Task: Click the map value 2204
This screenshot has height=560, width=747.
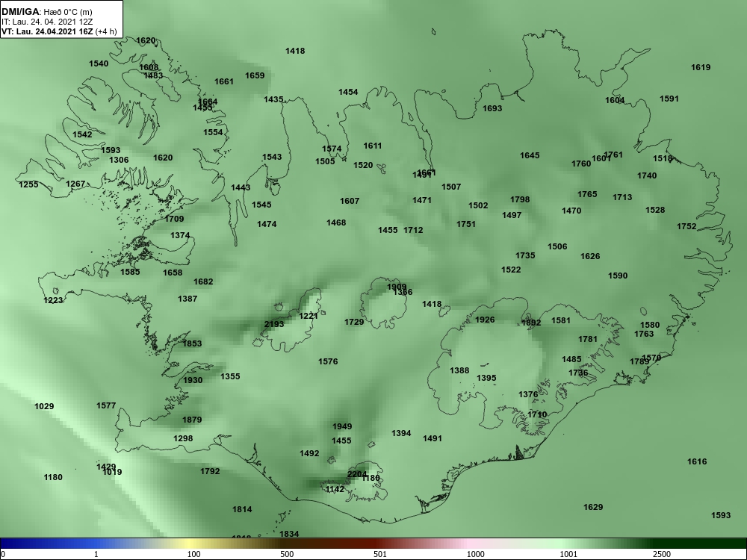Action: [x=357, y=474]
